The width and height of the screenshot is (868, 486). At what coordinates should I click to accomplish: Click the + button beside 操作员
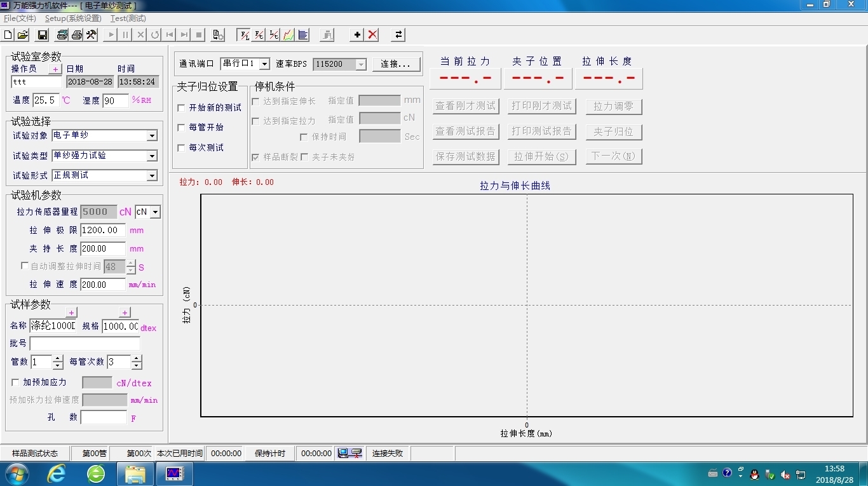(x=55, y=69)
